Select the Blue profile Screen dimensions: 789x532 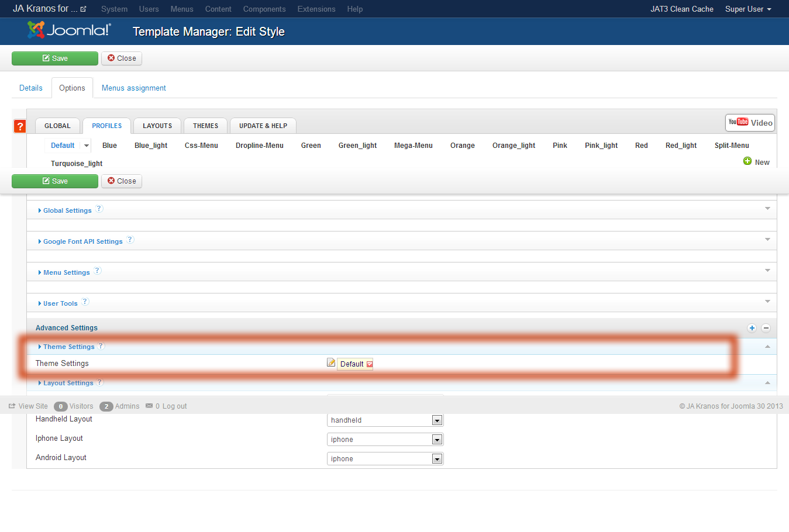click(109, 146)
